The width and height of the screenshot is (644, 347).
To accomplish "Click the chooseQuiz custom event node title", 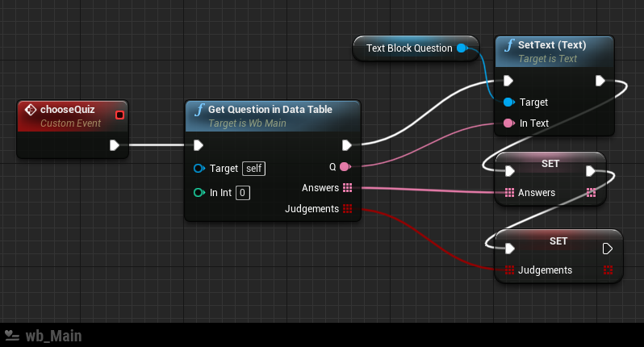I will click(x=67, y=110).
